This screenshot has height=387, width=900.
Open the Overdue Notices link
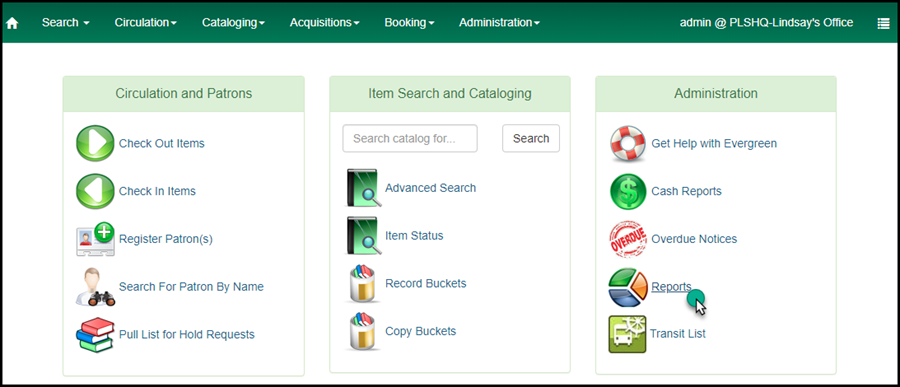coord(695,239)
